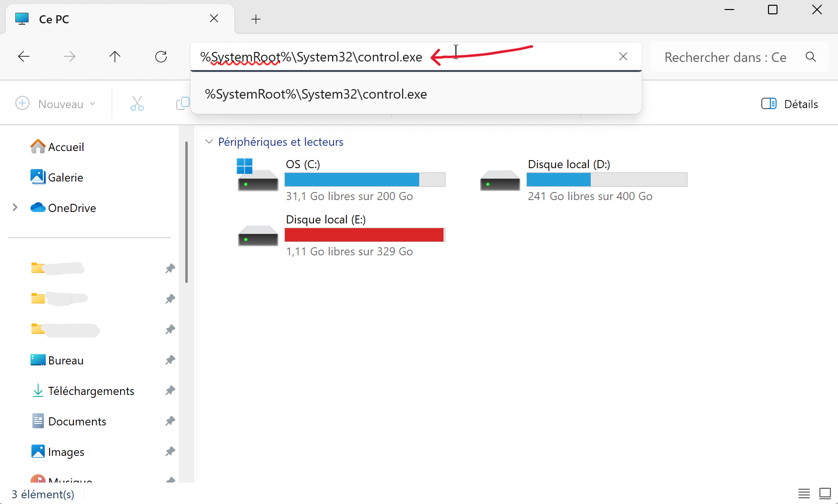The width and height of the screenshot is (838, 504).
Task: Click the Copy icon in toolbar
Action: click(x=182, y=104)
